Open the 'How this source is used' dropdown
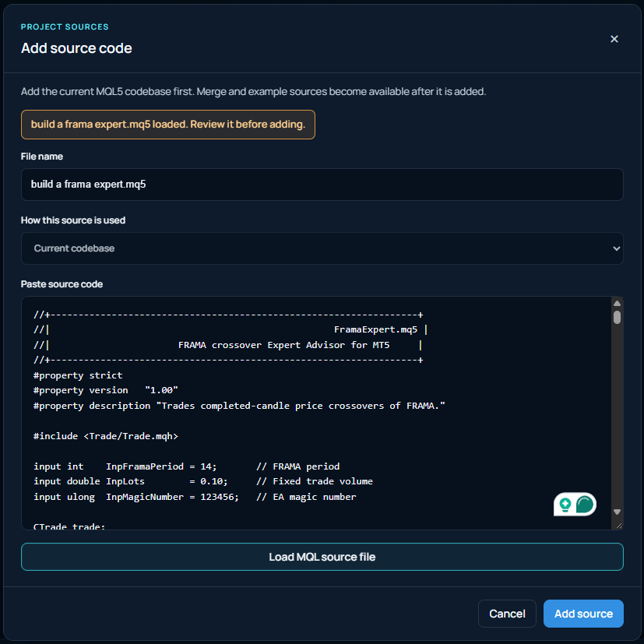Image resolution: width=644 pixels, height=644 pixels. click(322, 248)
